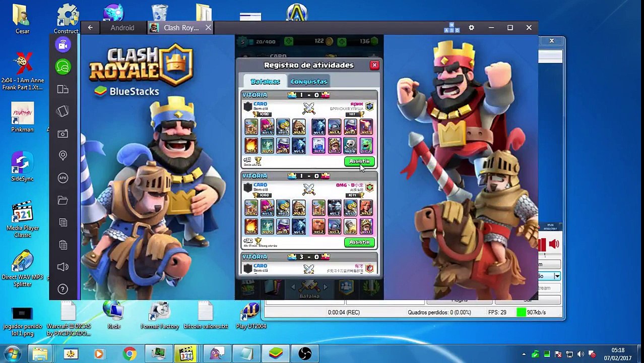Click the green bitrate indicator square
Screen dimensions: 644x363
[521, 313]
